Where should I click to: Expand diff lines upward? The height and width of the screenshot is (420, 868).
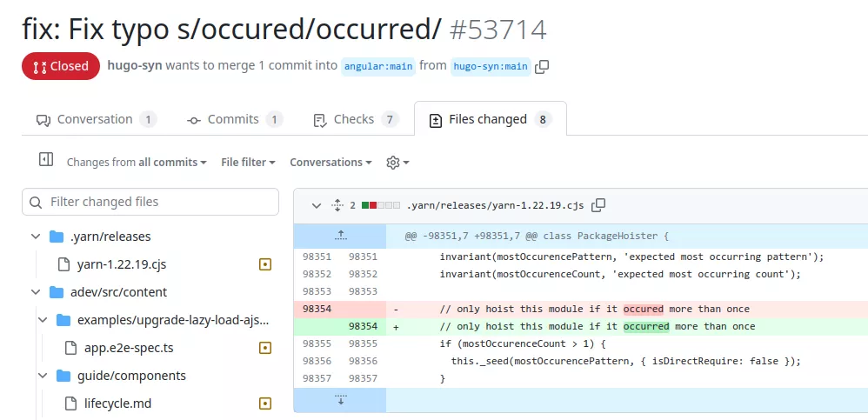[340, 235]
